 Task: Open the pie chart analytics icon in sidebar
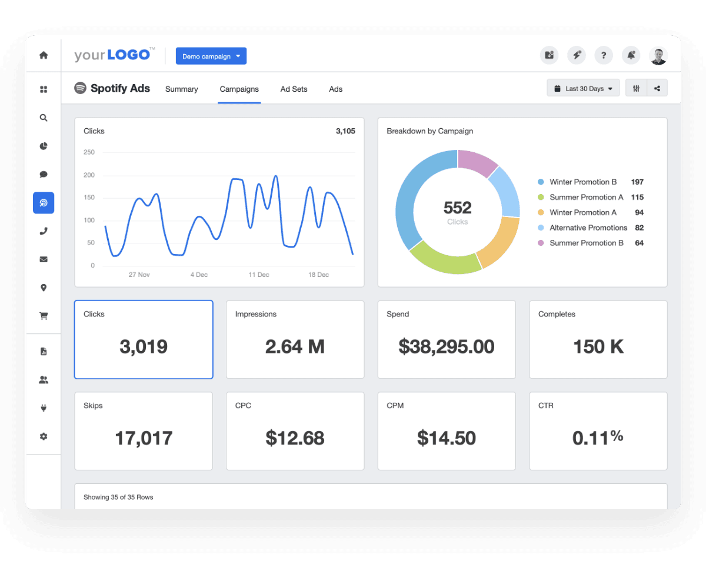coord(44,146)
